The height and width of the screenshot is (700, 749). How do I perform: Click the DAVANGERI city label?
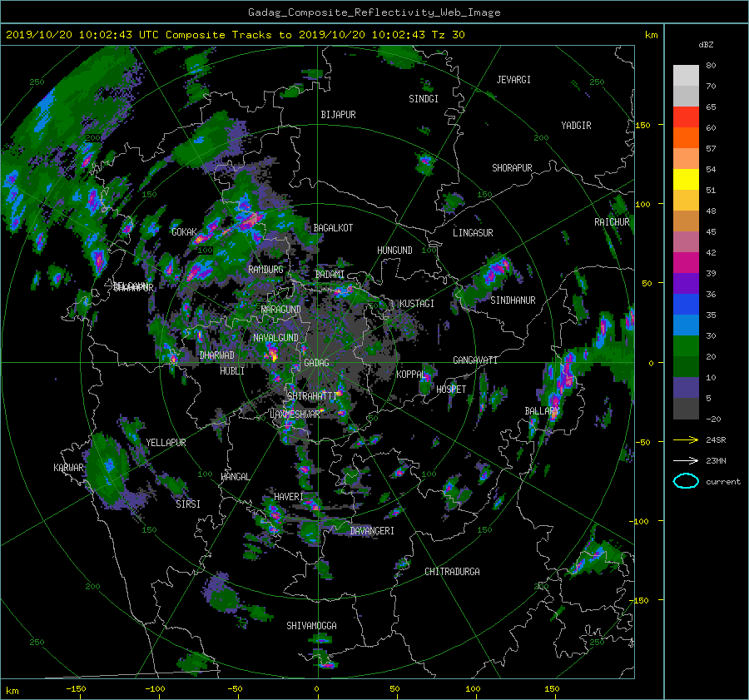pos(372,531)
